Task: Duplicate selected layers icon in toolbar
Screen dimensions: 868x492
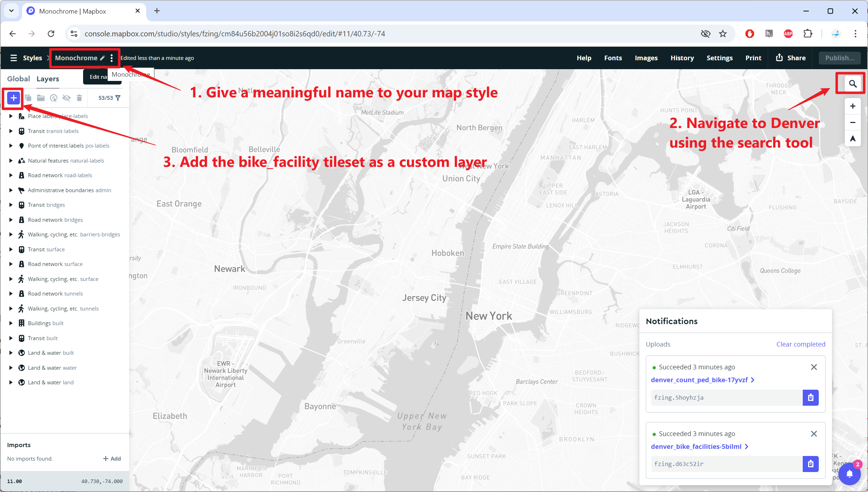Action: [x=28, y=98]
